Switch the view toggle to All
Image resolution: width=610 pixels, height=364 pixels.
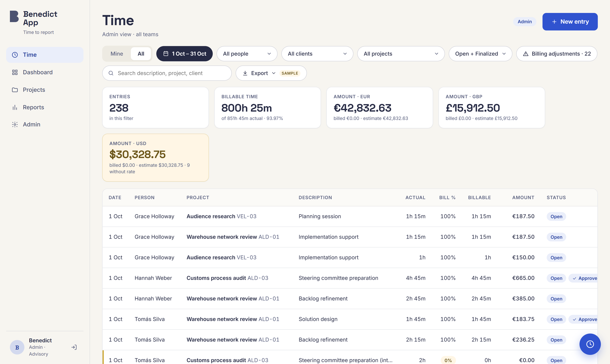[x=141, y=54]
